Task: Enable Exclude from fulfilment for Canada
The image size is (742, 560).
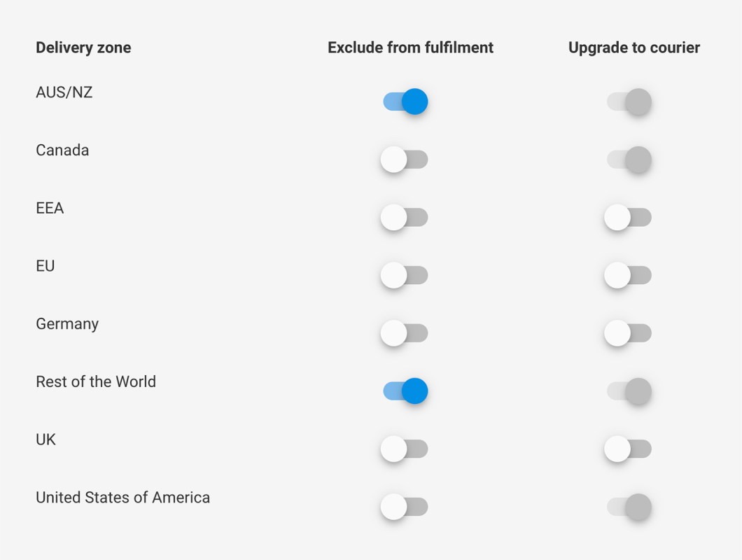Action: [405, 159]
